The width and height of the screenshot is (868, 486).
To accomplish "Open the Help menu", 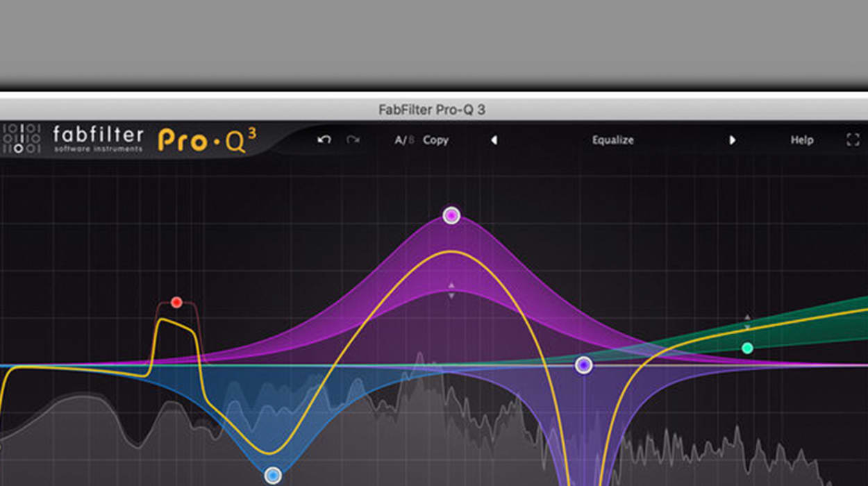I will (801, 140).
